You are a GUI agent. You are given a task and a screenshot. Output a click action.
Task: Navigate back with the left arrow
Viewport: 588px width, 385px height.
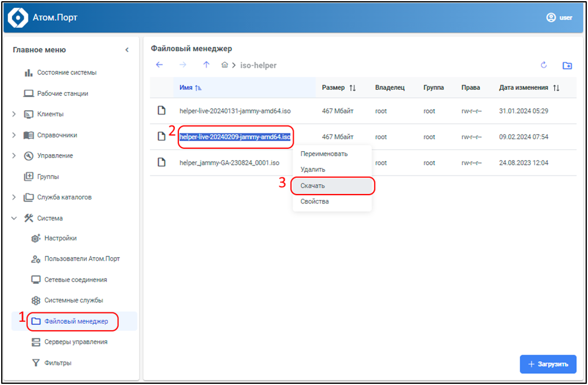point(159,65)
